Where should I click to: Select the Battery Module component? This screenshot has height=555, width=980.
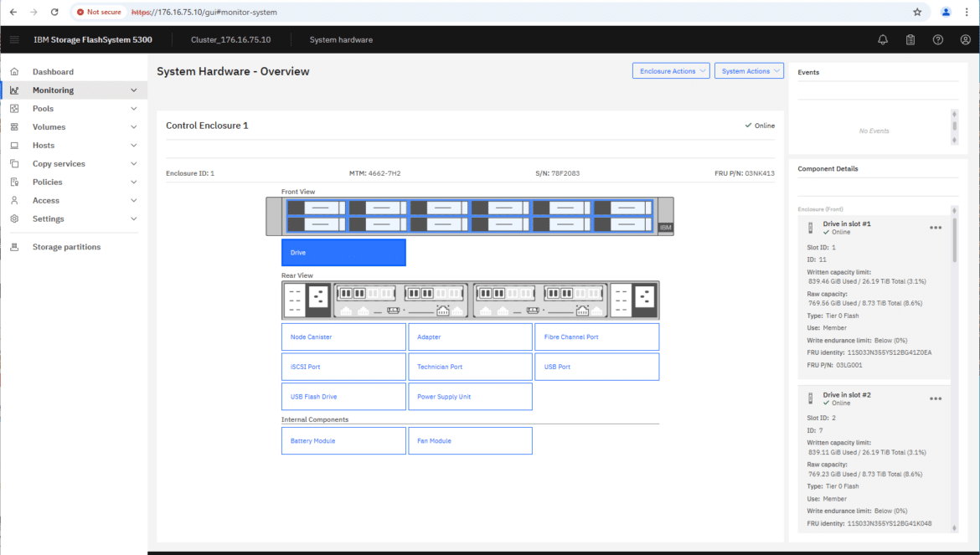click(343, 441)
